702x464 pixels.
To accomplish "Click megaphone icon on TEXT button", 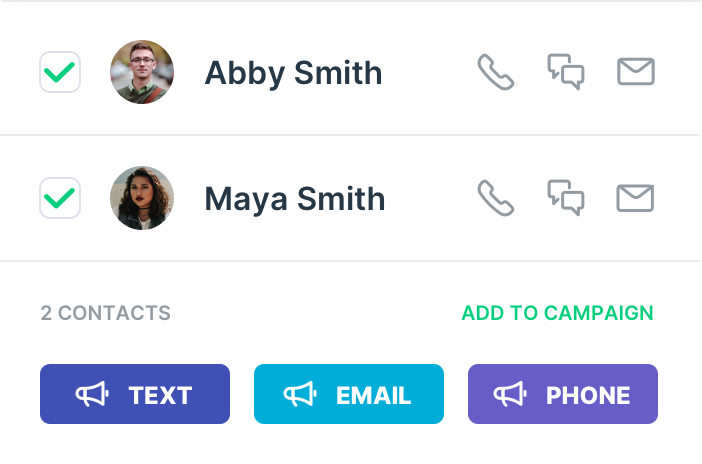I will (x=93, y=395).
